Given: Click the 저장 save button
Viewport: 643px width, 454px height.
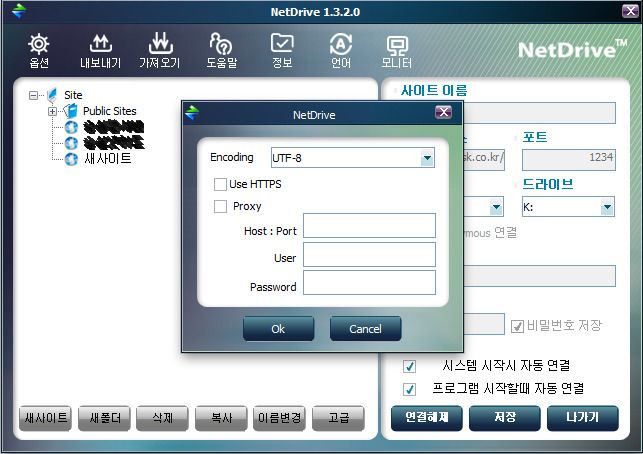Looking at the screenshot, I should coord(505,418).
